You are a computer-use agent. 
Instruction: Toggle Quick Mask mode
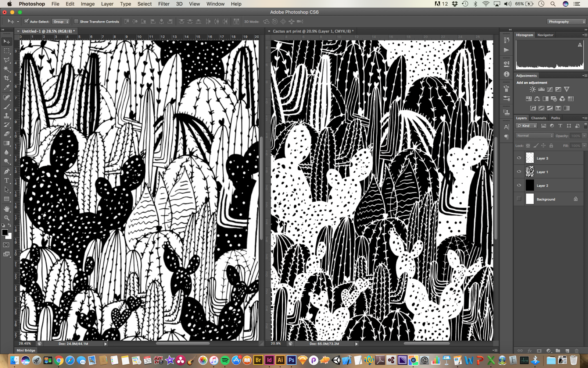(6, 245)
